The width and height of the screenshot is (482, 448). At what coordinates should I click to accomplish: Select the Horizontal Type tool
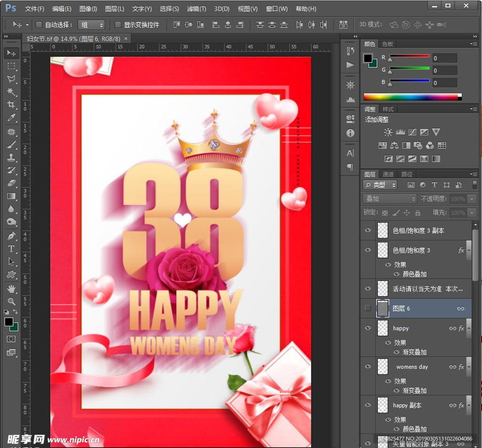[x=11, y=248]
